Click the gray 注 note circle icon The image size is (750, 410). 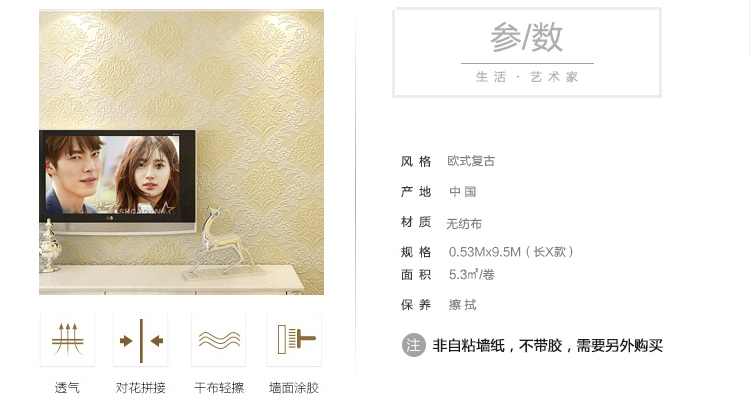pos(413,345)
